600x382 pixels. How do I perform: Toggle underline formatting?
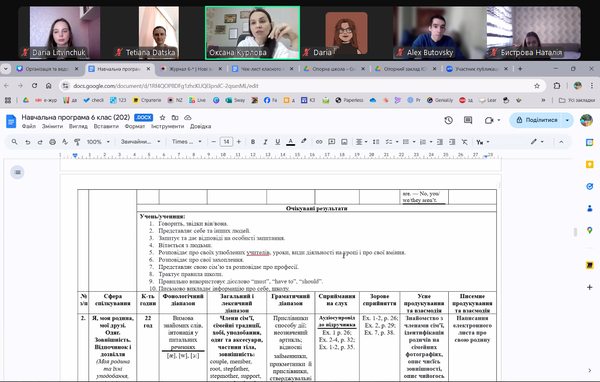coord(277,142)
